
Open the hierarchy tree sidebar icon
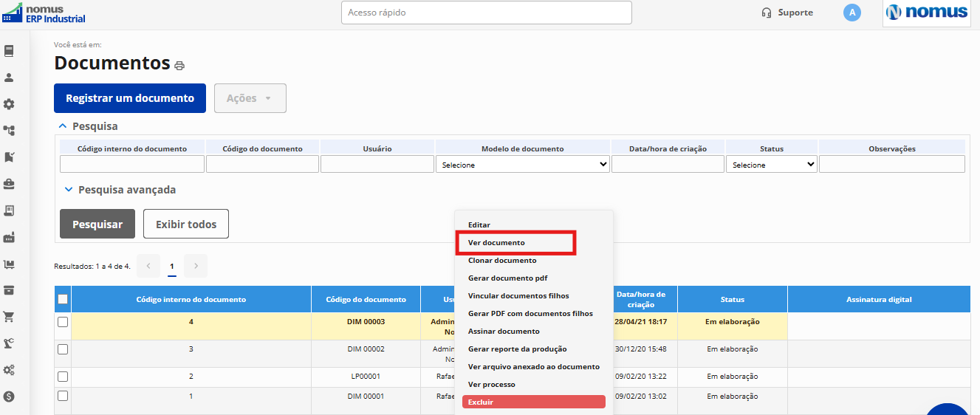pyautogui.click(x=10, y=131)
